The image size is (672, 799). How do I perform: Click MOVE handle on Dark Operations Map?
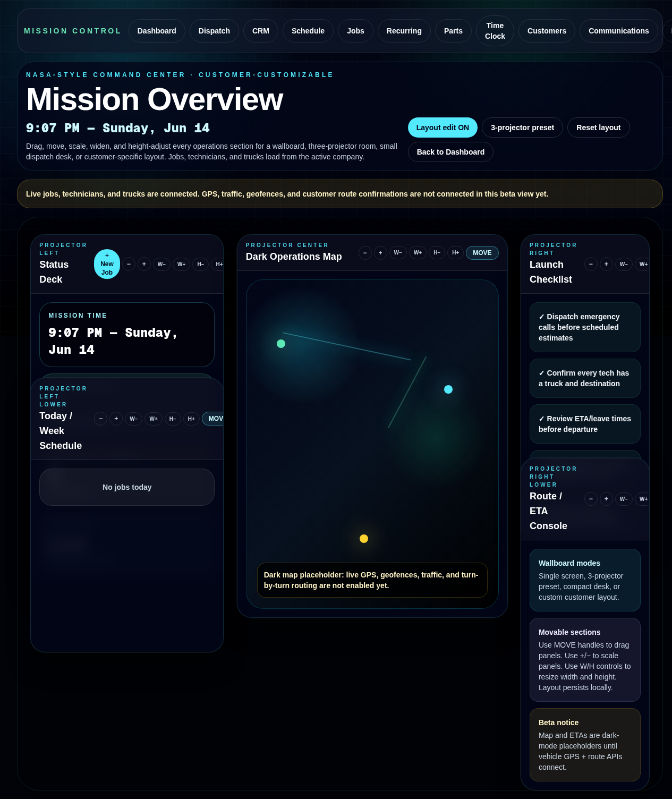tap(482, 253)
